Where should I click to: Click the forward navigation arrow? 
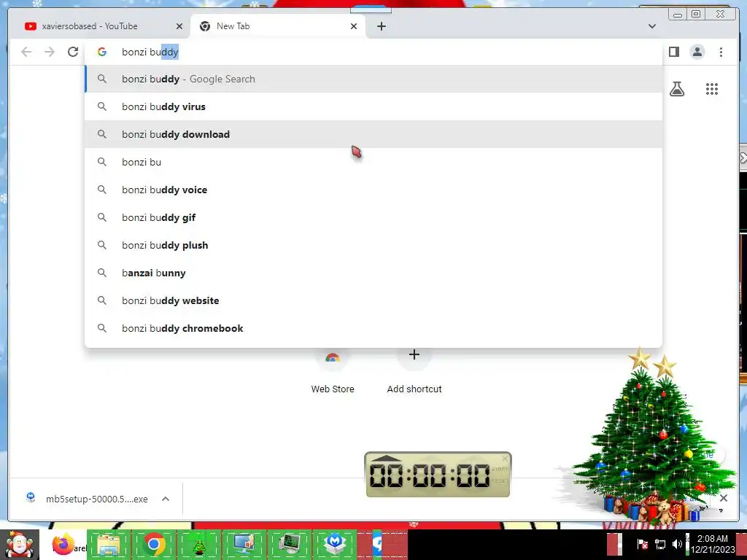coord(50,52)
